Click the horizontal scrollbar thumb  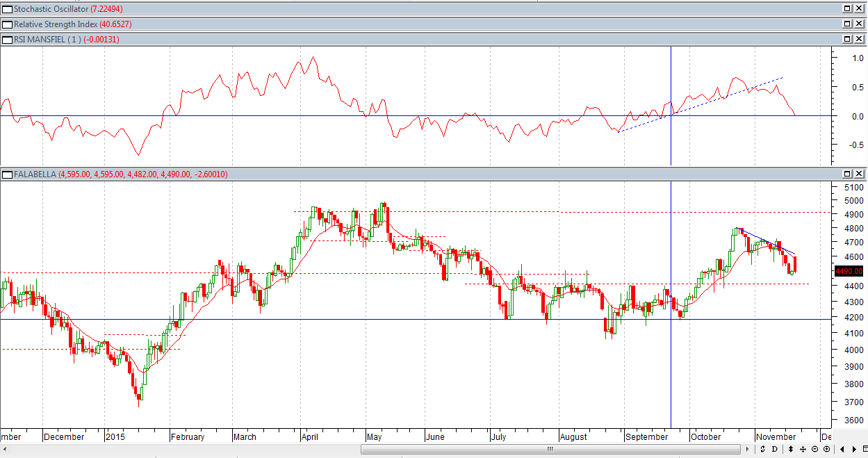click(549, 450)
